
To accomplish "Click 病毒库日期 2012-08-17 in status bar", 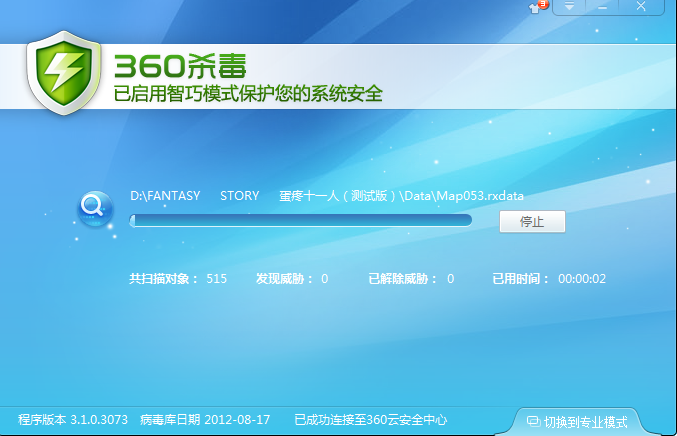I will pos(205,420).
